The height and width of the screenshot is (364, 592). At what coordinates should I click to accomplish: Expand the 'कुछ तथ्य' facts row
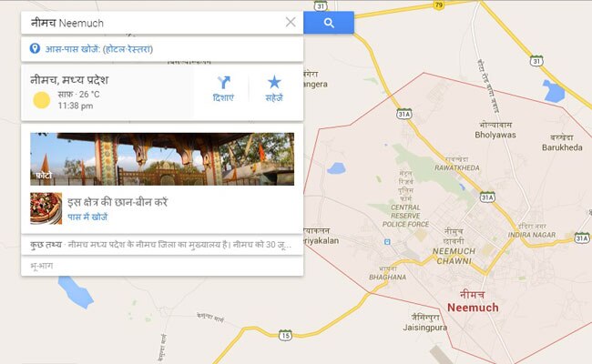coord(162,245)
